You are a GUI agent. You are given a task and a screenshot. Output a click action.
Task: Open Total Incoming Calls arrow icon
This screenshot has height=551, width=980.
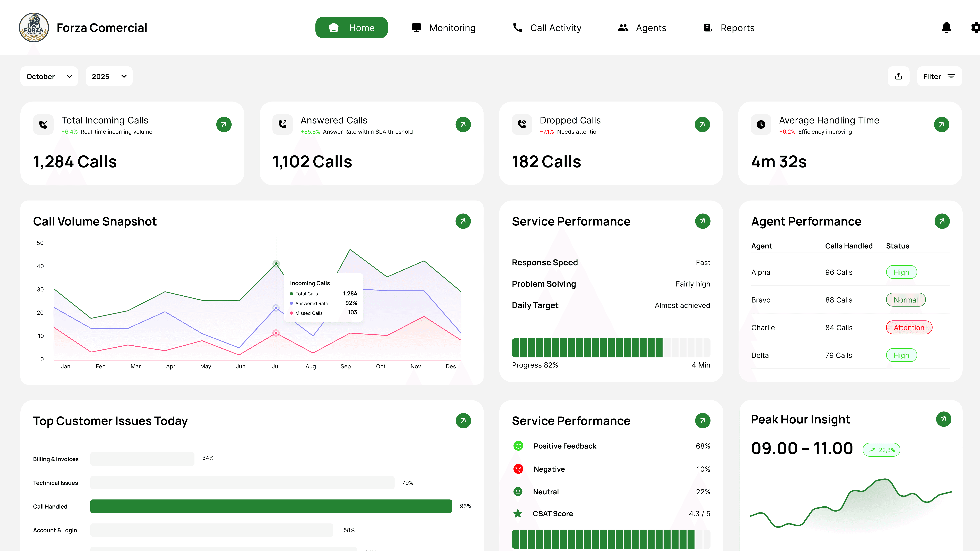pos(224,124)
